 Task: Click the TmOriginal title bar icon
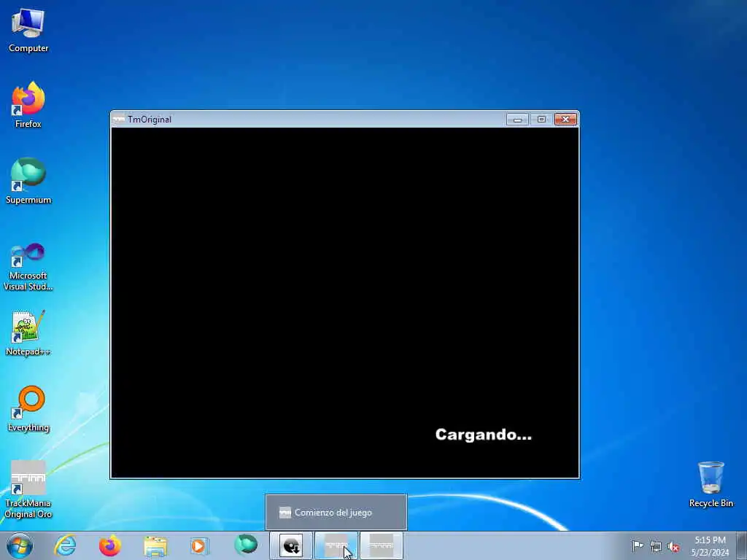pos(119,119)
